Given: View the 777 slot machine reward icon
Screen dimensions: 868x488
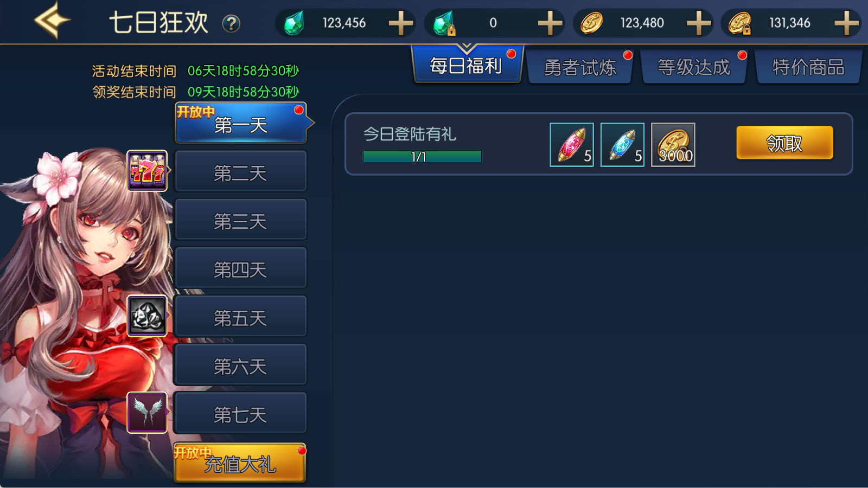Looking at the screenshot, I should coord(147,171).
